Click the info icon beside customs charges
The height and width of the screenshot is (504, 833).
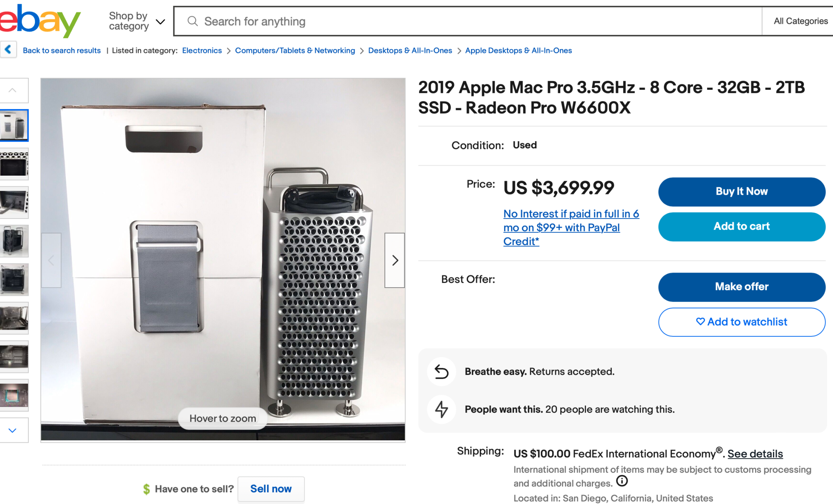tap(622, 481)
